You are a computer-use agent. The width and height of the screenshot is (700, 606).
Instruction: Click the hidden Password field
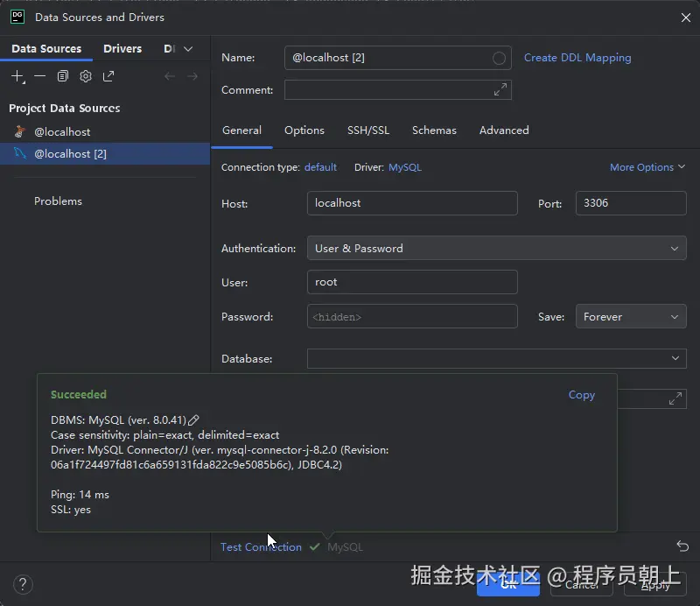pos(412,316)
